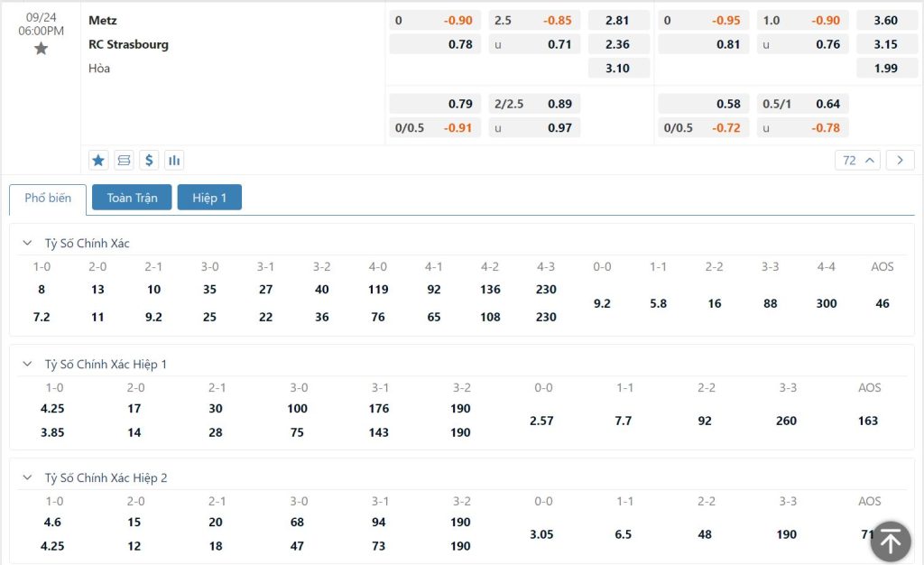Open the scoreboard list icon
Viewport: 924px width, 565px height.
coord(124,161)
